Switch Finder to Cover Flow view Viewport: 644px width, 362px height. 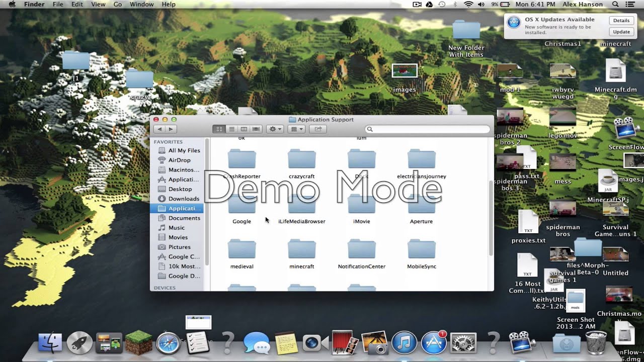coord(256,129)
